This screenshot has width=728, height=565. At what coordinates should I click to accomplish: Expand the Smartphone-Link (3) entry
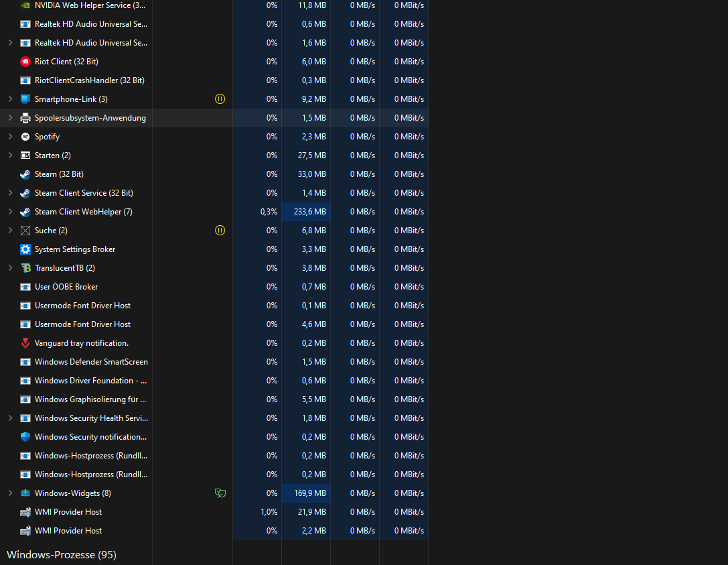[9, 99]
